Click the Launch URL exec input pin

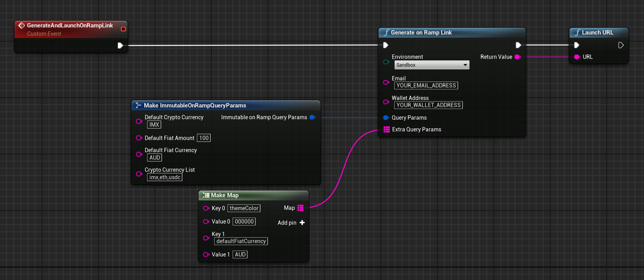tap(577, 45)
